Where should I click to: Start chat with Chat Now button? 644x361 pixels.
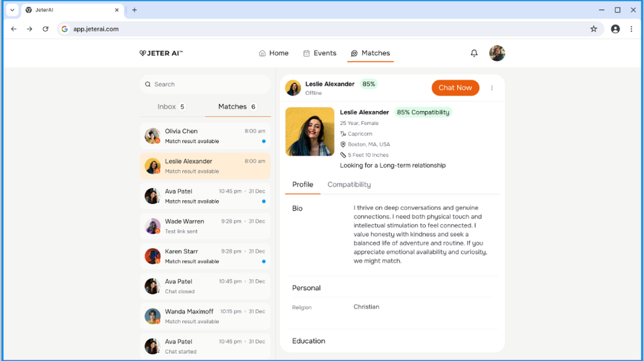coord(455,88)
